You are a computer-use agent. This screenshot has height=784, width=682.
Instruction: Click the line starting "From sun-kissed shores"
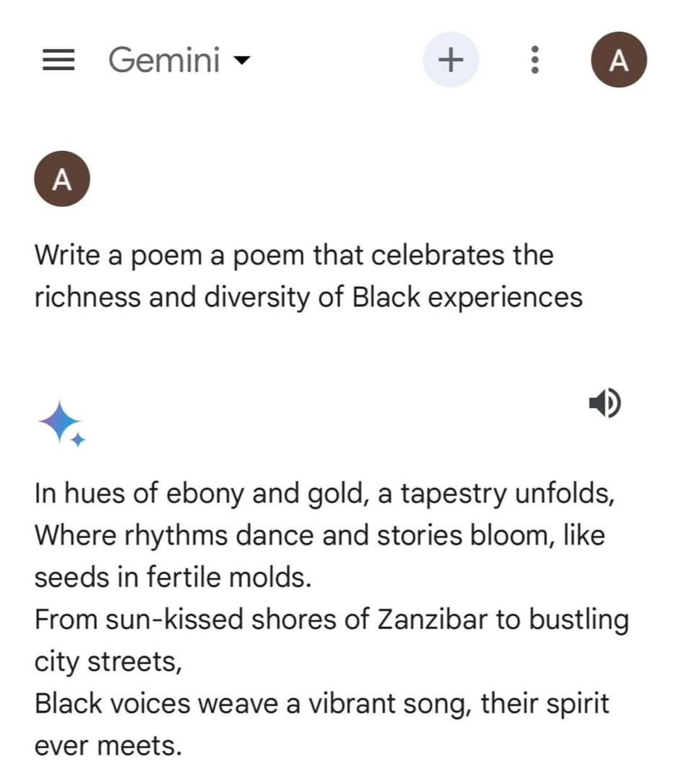[x=332, y=620]
